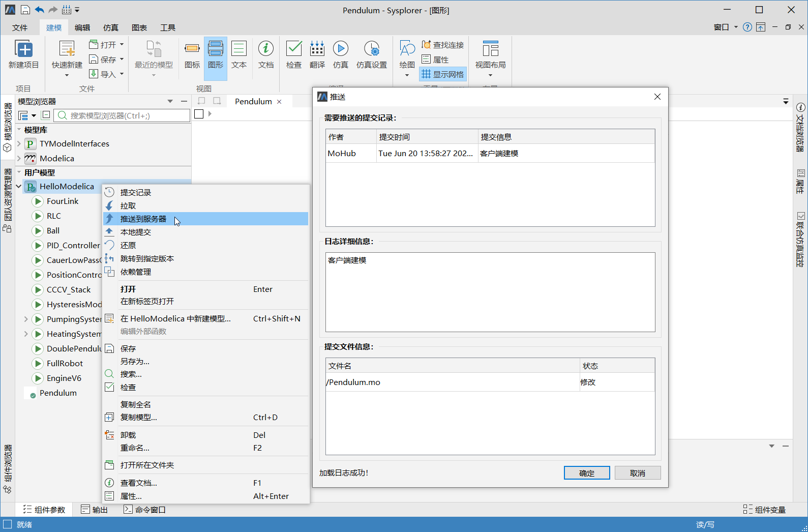808x532 pixels.
Task: Click the collapse-all icon in model browser
Action: (46, 115)
